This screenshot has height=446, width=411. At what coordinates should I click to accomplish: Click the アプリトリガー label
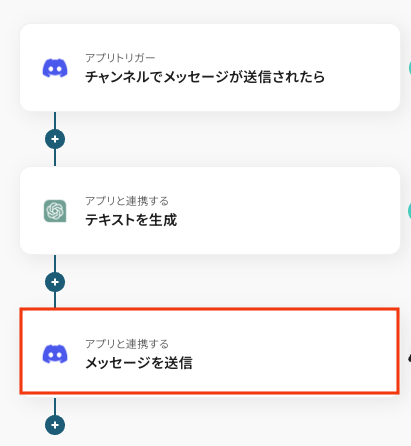click(x=120, y=58)
